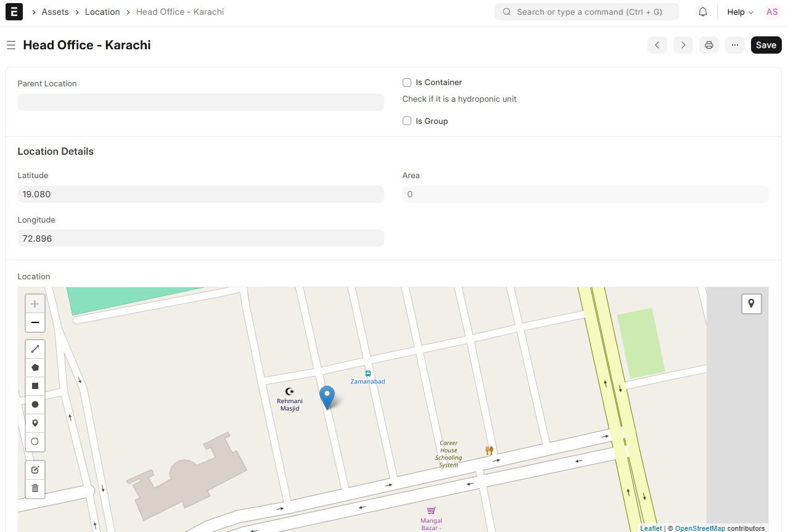The width and height of the screenshot is (788, 532).
Task: Navigate to the Assets breadcrumb
Action: 55,12
